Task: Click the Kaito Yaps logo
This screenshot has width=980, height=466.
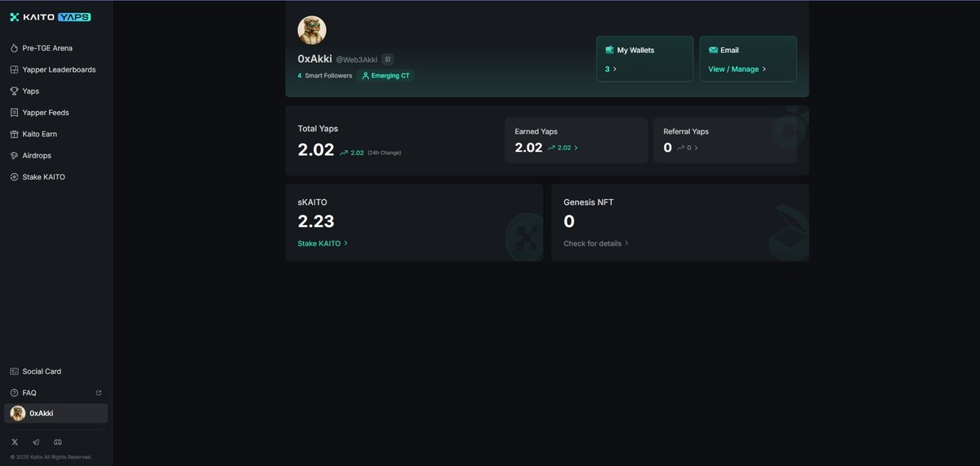Action: 50,17
